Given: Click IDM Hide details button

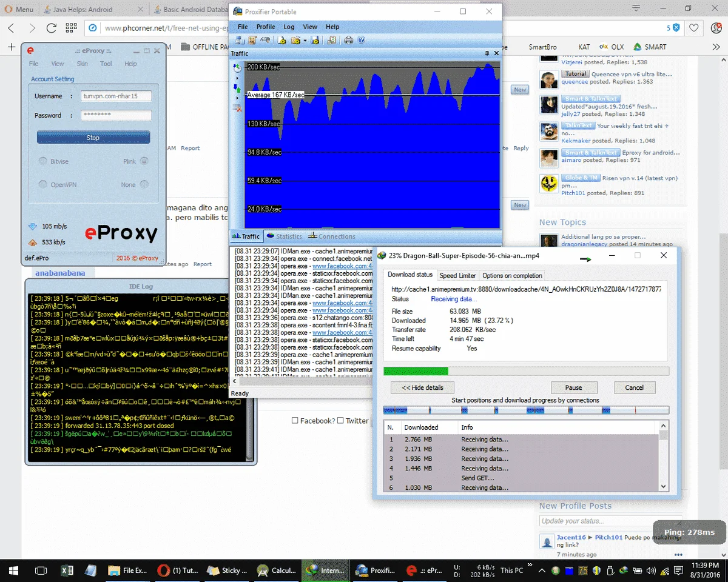Looking at the screenshot, I should pyautogui.click(x=422, y=387).
